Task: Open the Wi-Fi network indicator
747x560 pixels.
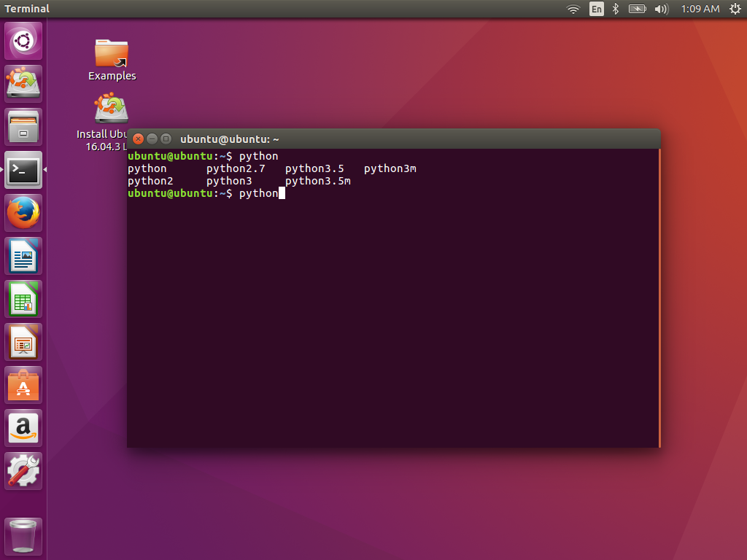Action: pos(573,9)
